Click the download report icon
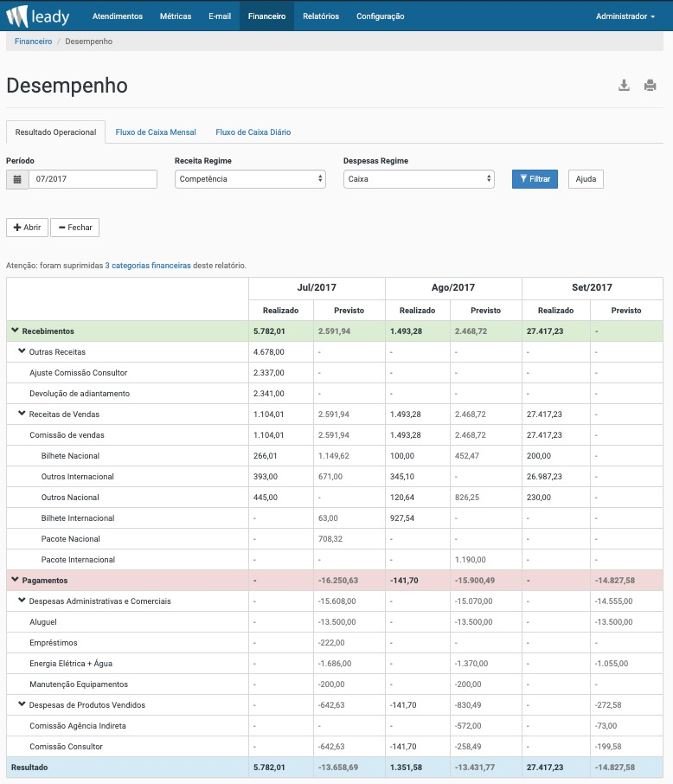Viewport: 673px width, 784px height. (624, 85)
